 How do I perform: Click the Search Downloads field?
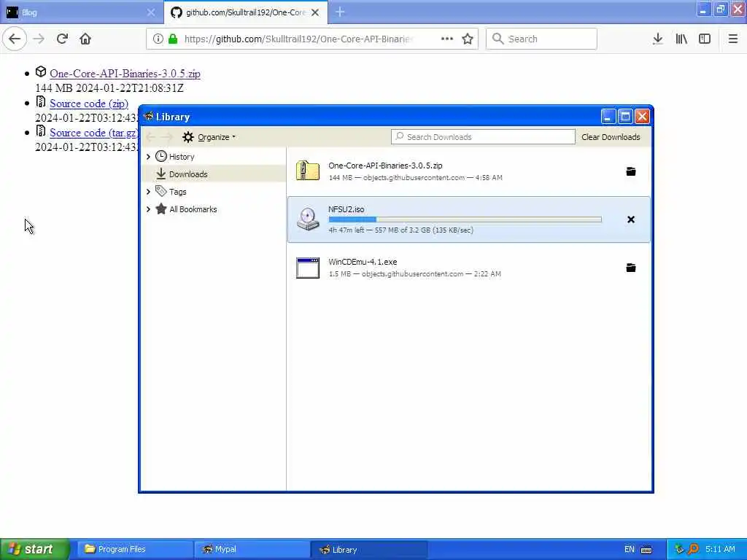pos(483,137)
